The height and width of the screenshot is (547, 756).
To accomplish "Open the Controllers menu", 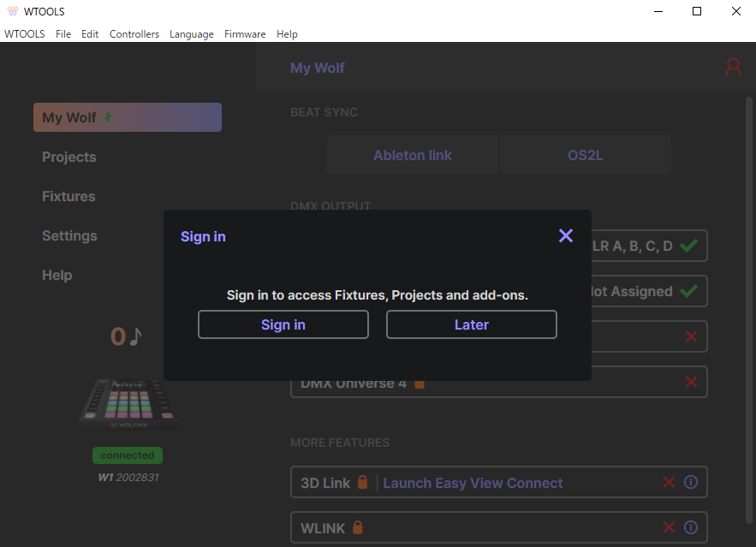I will tap(134, 34).
